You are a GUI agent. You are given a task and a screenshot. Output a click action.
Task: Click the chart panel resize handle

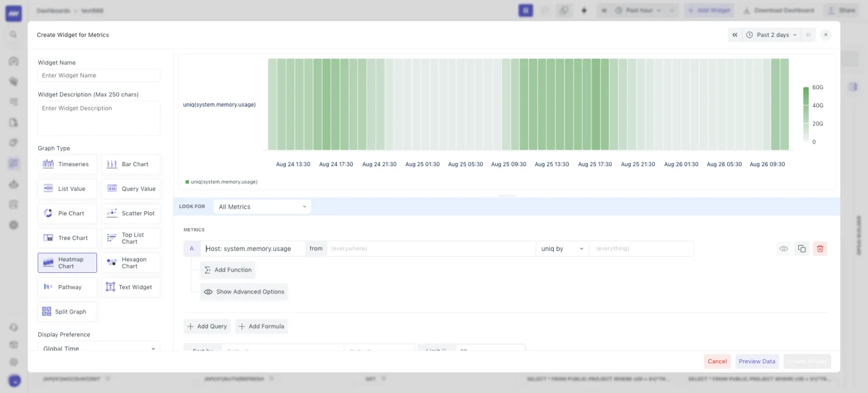point(507,196)
